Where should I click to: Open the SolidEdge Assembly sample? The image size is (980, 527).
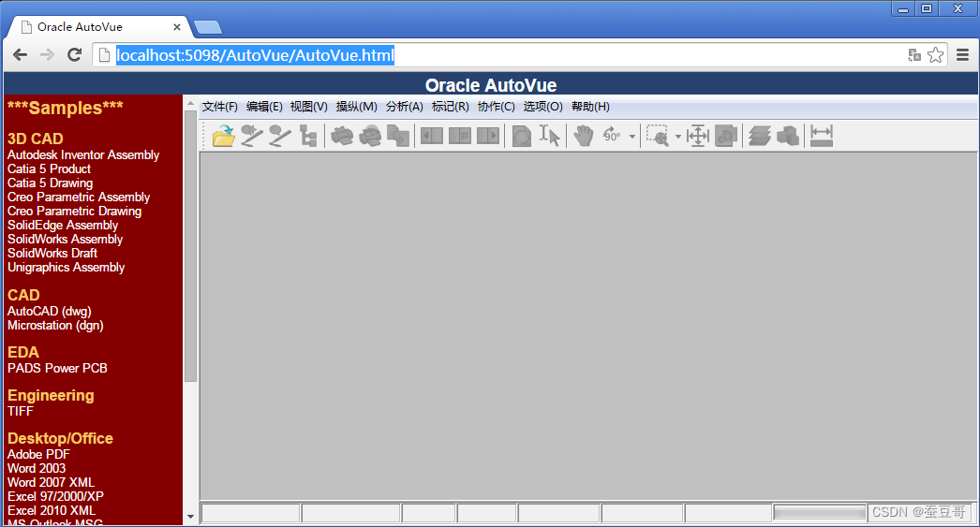coord(63,226)
